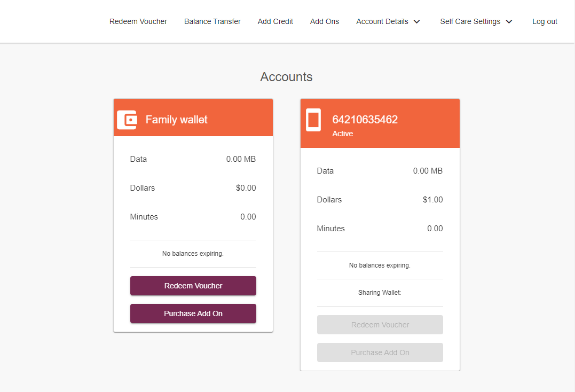The image size is (575, 392).
Task: Open Balance Transfer page
Action: click(x=212, y=22)
